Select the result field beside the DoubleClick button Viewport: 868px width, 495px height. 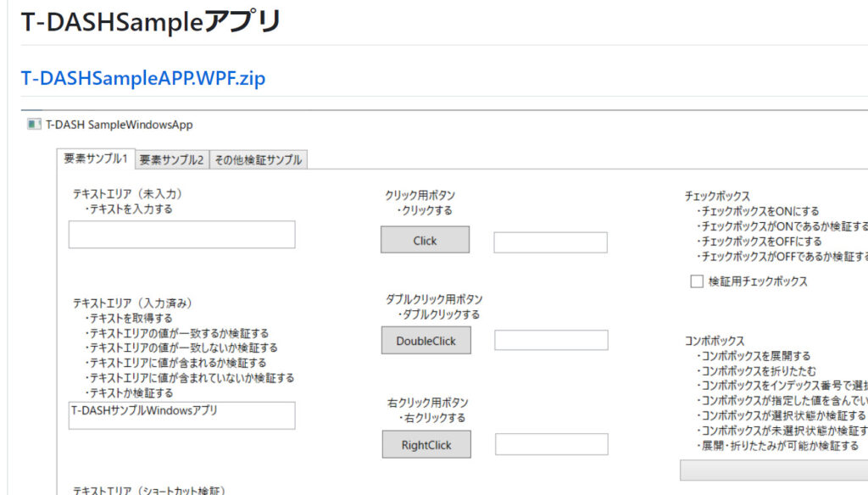[550, 341]
